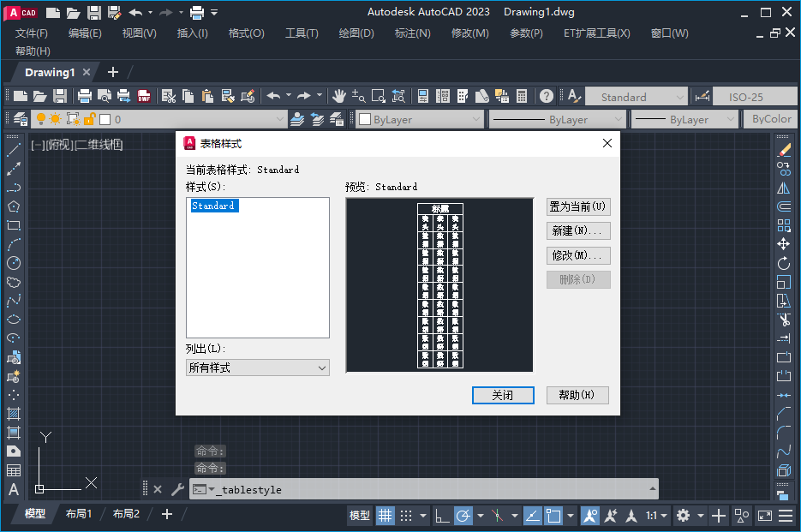Open the ByLayer linetype dropdown
The height and width of the screenshot is (532, 801).
click(x=557, y=119)
